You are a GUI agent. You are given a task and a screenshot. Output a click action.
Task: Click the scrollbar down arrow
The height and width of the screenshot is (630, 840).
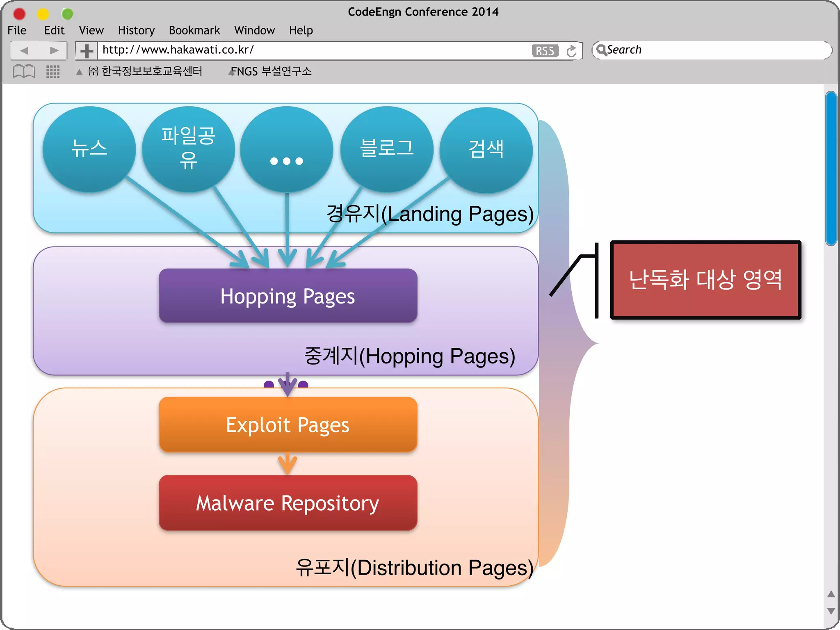click(831, 611)
